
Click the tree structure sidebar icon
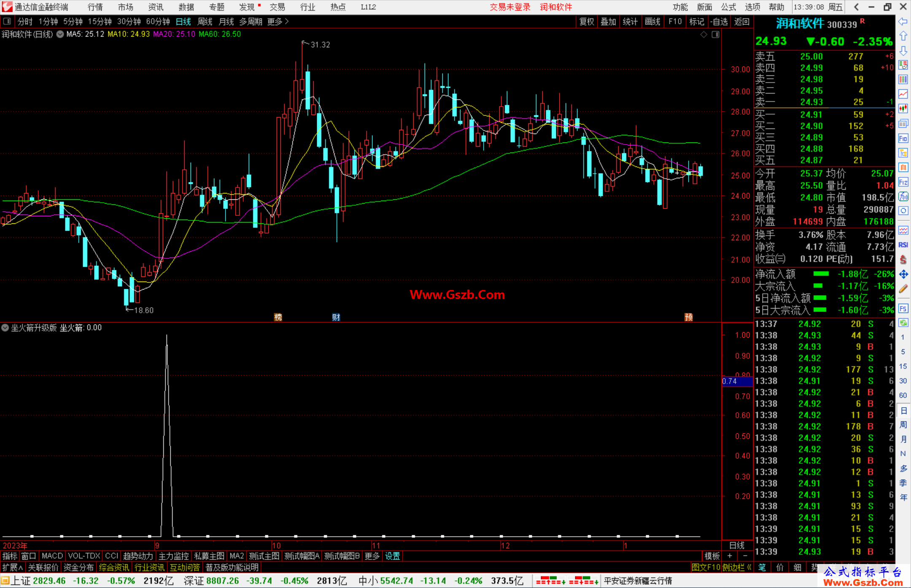click(903, 153)
